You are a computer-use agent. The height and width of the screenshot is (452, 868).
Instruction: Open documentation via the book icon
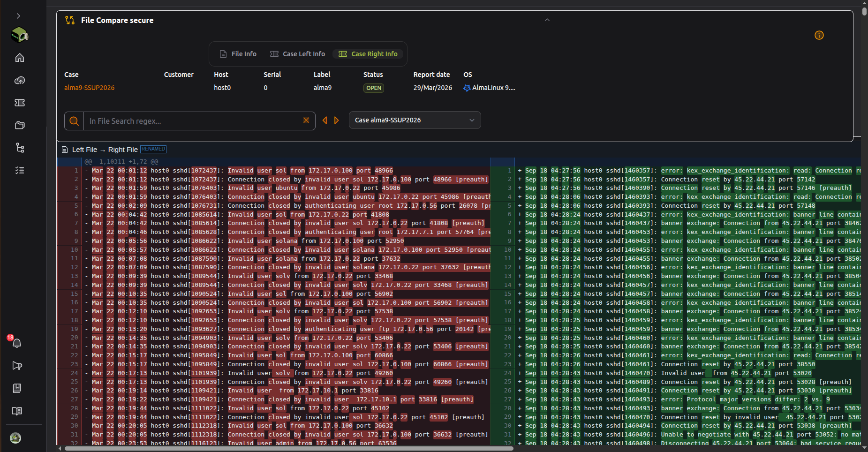pos(17,411)
